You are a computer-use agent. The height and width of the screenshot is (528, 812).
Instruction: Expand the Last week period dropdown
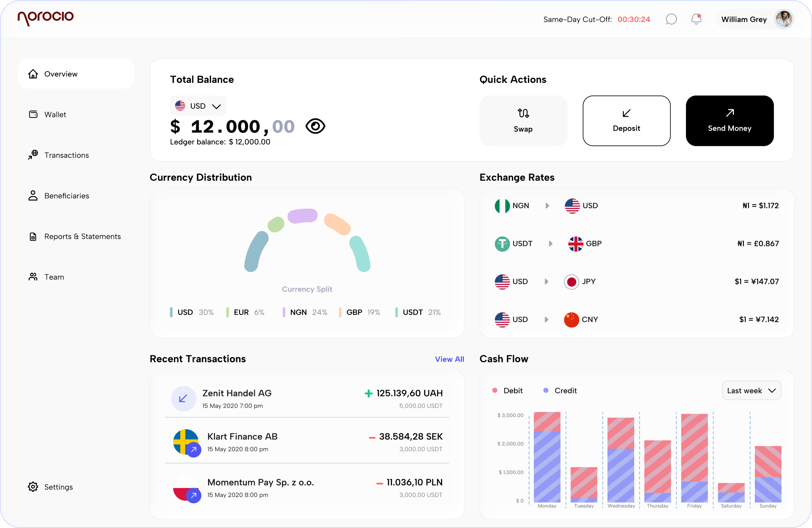tap(751, 391)
